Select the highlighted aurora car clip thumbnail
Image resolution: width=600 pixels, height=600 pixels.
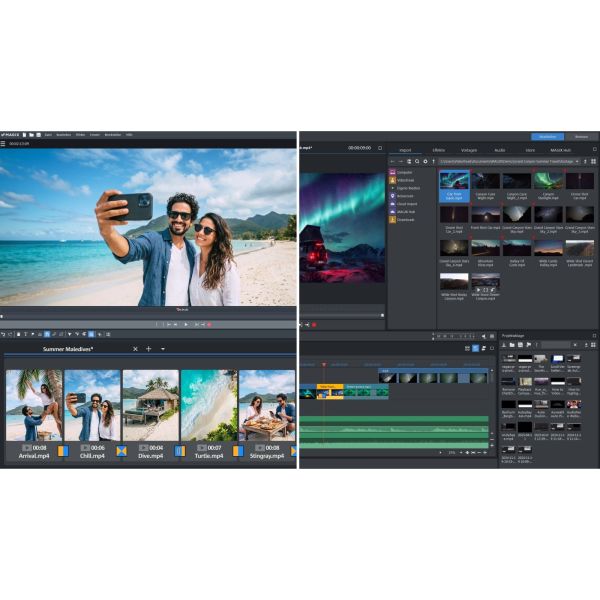(454, 186)
